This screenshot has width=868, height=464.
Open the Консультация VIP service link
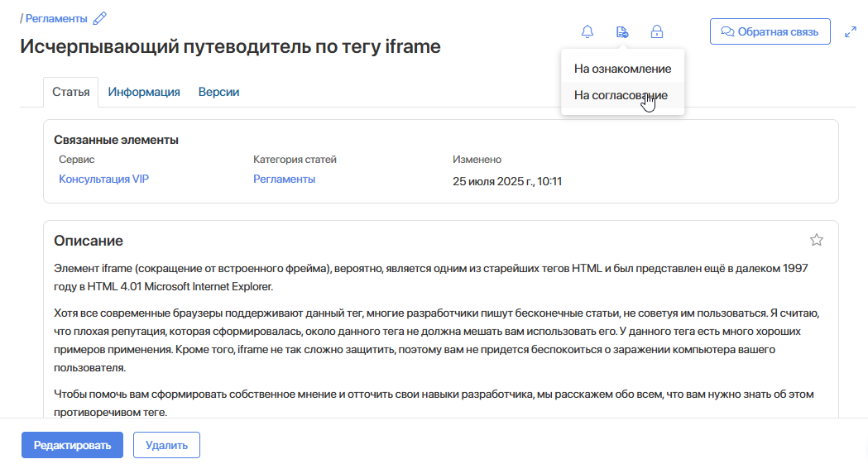coord(103,179)
